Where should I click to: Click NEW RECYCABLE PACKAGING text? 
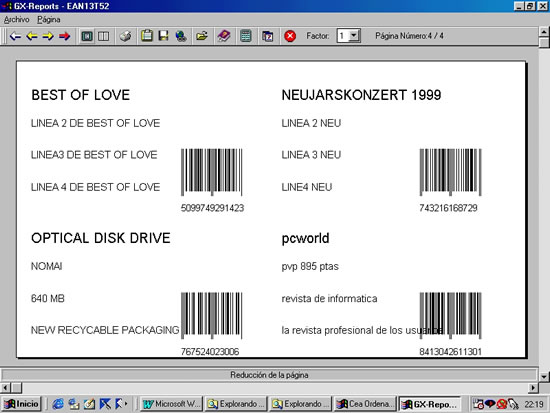point(105,330)
